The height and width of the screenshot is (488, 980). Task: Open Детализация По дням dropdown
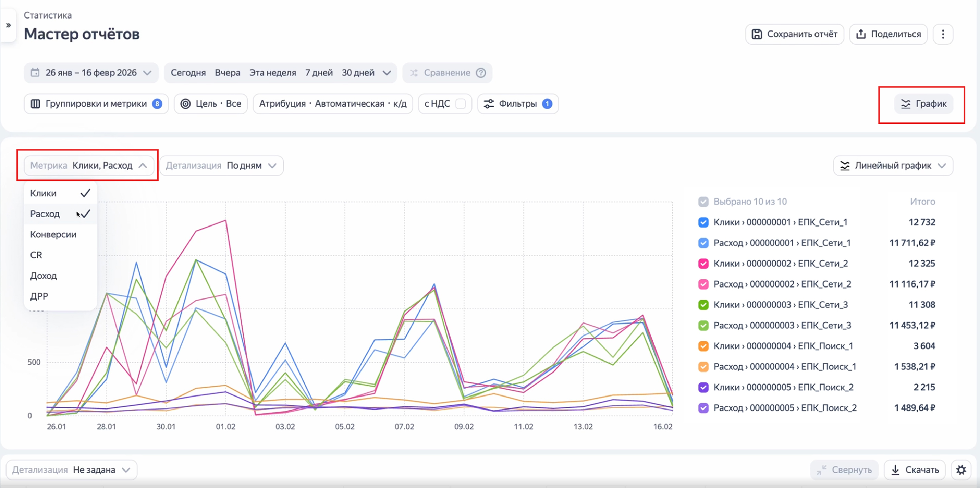tap(221, 166)
